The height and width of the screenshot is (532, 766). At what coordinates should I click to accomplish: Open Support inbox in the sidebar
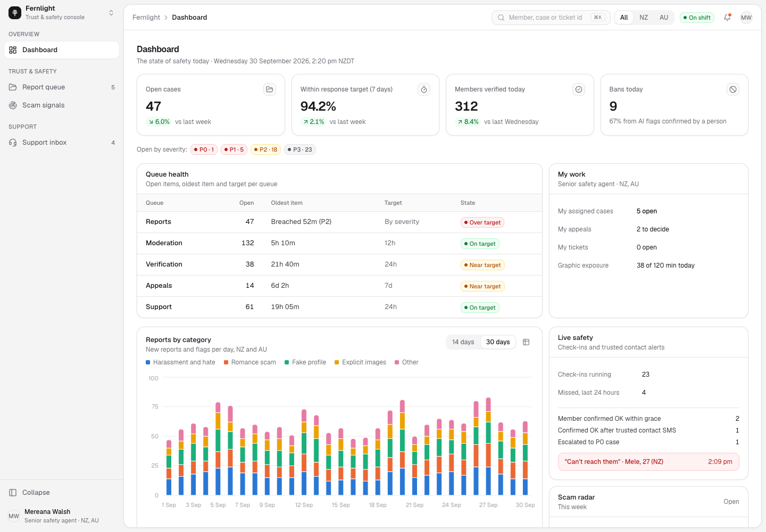62,143
